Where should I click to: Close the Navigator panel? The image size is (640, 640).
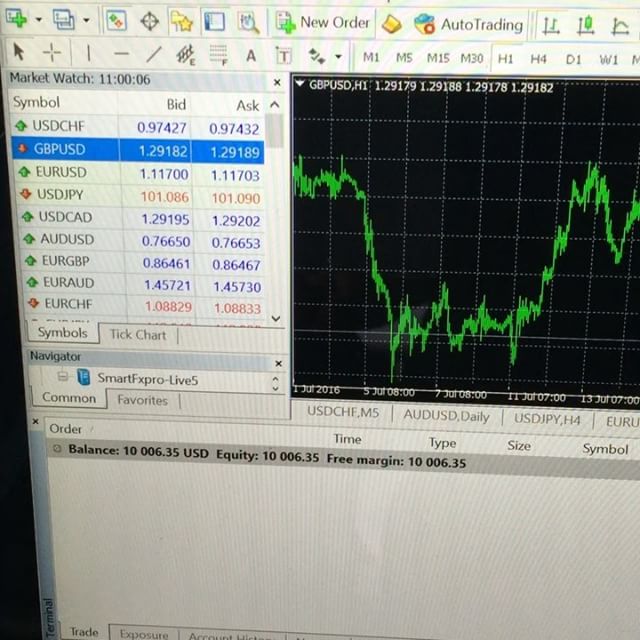[279, 363]
